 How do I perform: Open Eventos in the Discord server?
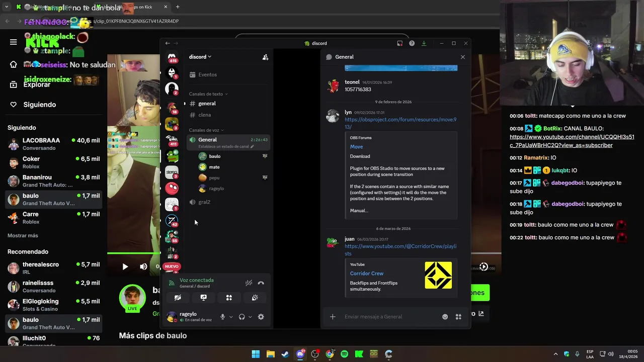pyautogui.click(x=227, y=74)
